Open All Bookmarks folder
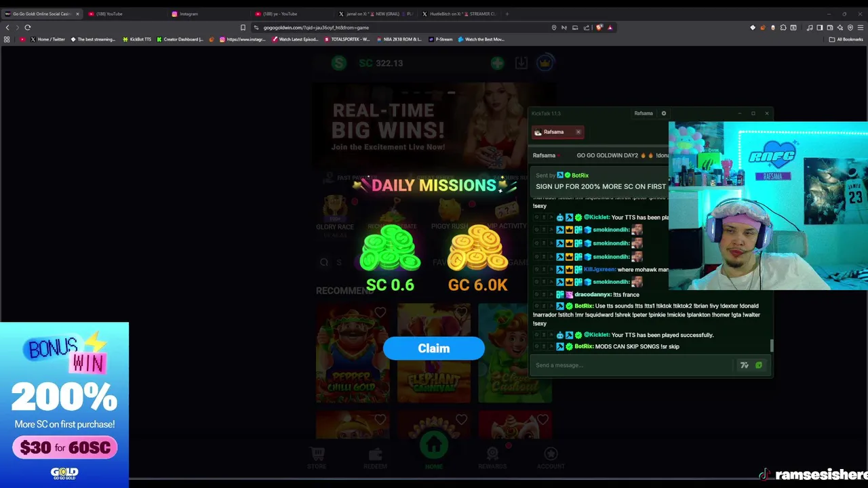 846,39
